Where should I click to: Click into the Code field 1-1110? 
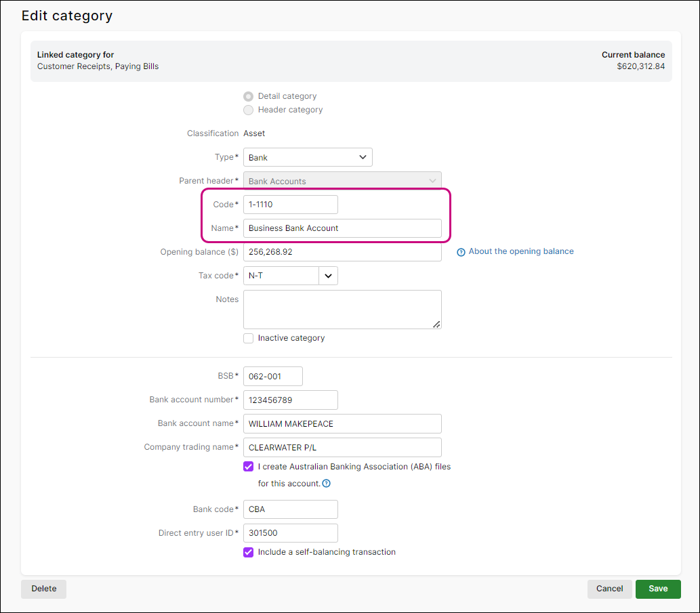290,205
